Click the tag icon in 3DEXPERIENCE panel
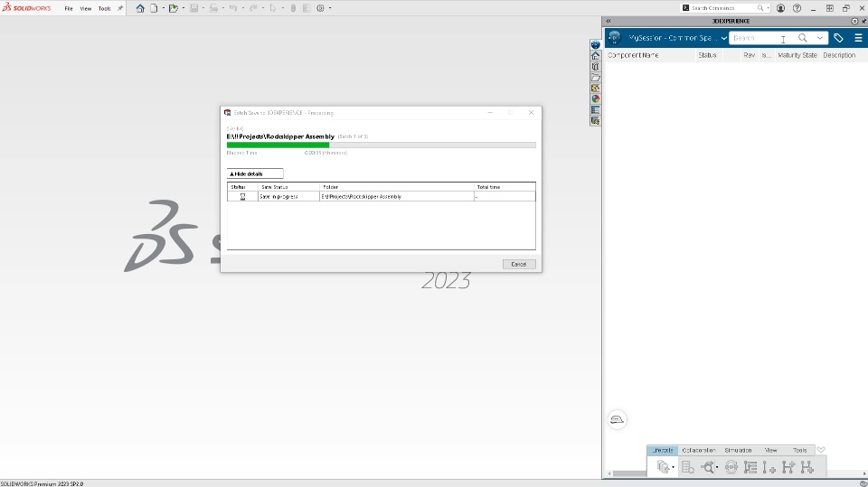Viewport: 868px width, 487px height. [x=838, y=38]
